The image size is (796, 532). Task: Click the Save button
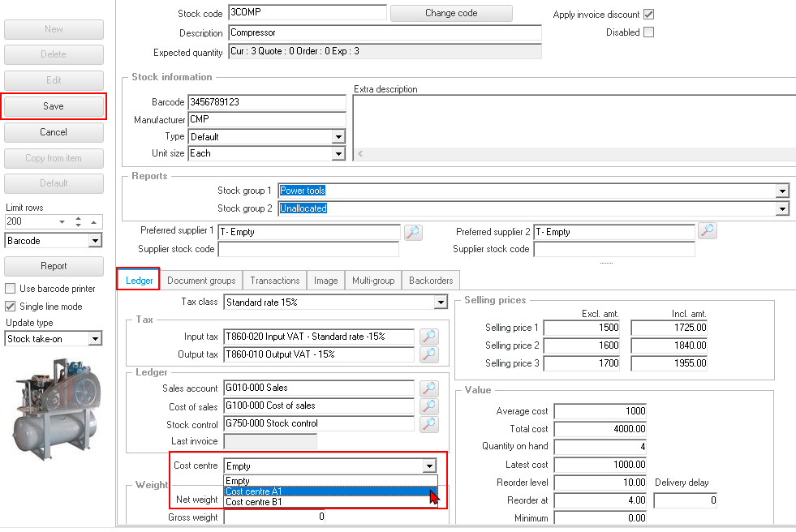click(54, 106)
